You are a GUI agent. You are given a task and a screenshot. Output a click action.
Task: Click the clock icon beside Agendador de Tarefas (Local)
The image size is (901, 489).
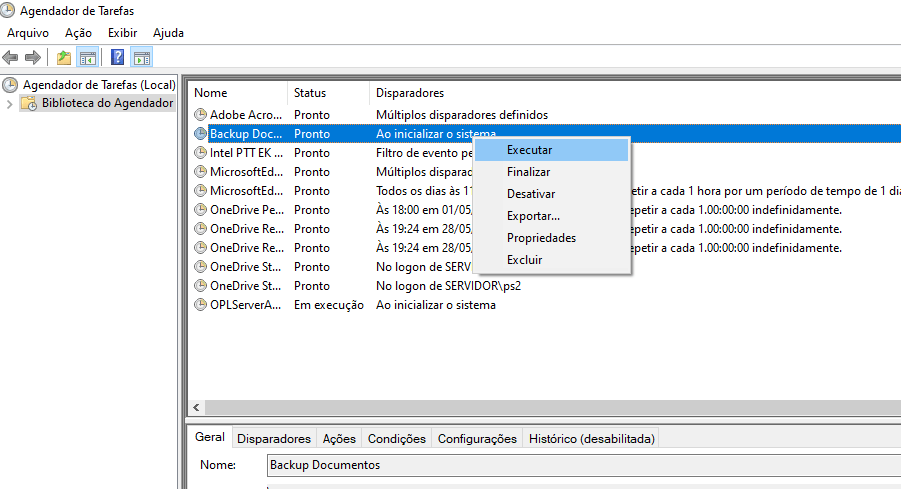coord(10,85)
